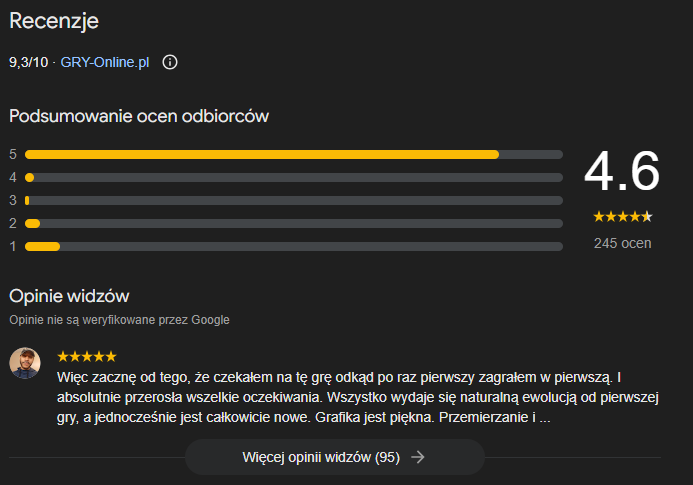Click the star icons under 4.6
Viewport: 693px width, 485px height.
[x=621, y=216]
